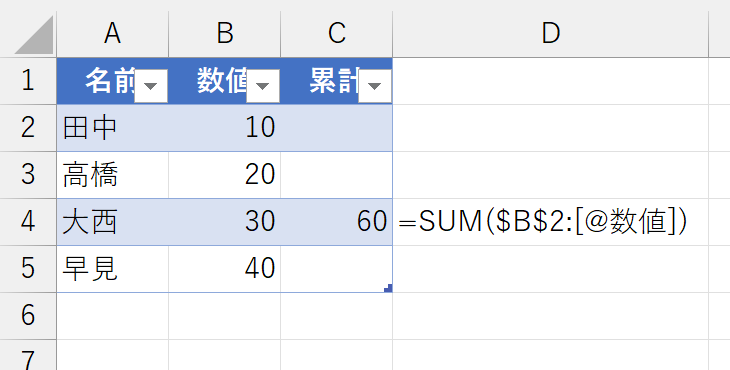Select row 4 header
This screenshot has height=370, width=730.
click(x=28, y=222)
